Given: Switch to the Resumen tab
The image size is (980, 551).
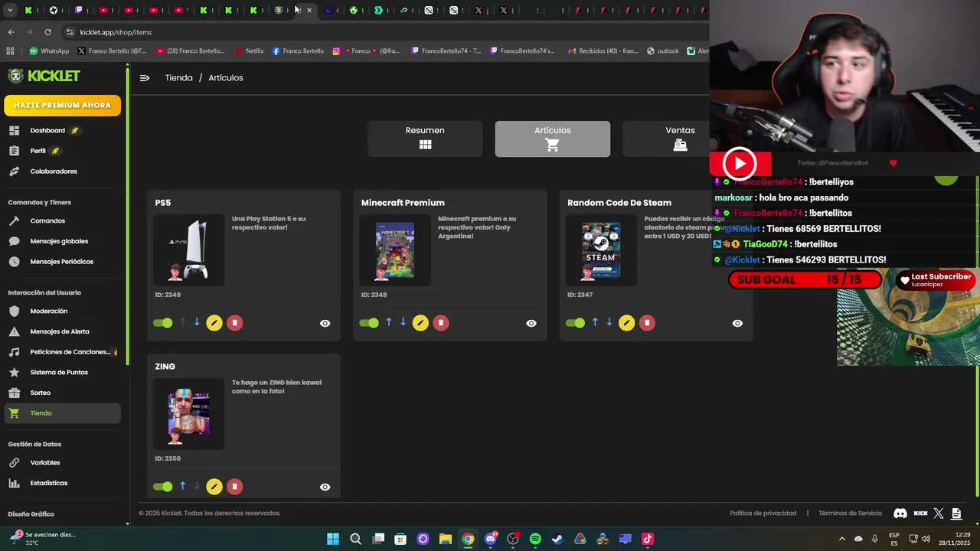Looking at the screenshot, I should click(425, 139).
